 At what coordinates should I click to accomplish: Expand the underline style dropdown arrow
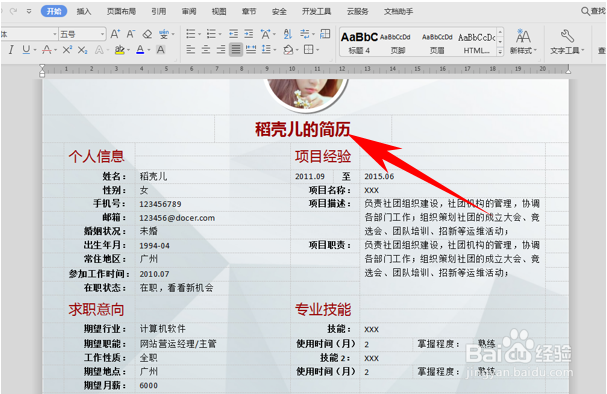pyautogui.click(x=35, y=50)
